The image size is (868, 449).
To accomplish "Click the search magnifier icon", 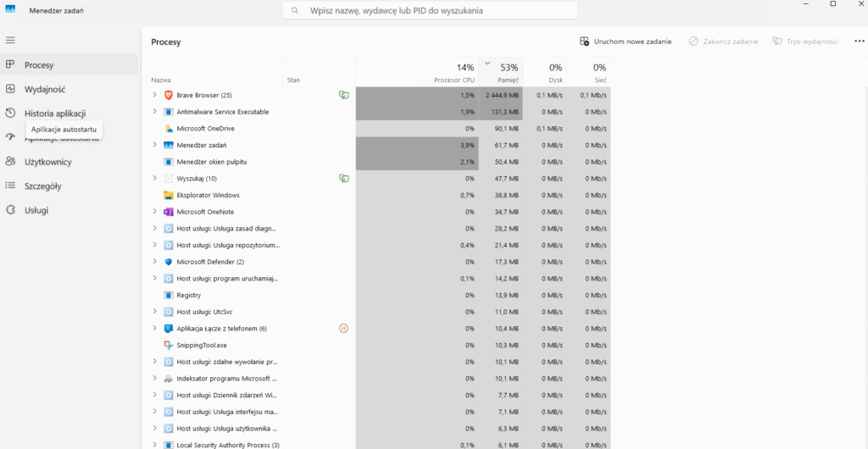I will pyautogui.click(x=295, y=10).
